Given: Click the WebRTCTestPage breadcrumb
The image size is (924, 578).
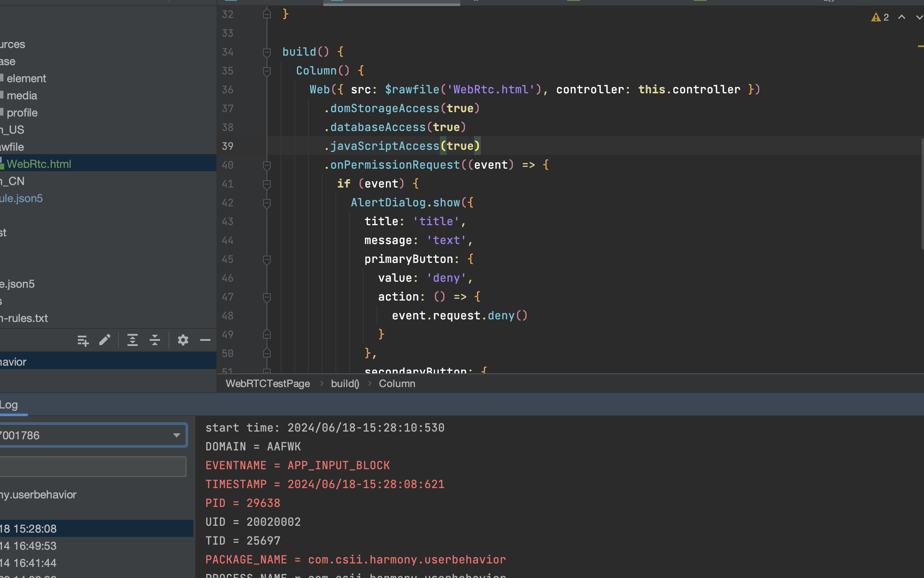Looking at the screenshot, I should (268, 384).
